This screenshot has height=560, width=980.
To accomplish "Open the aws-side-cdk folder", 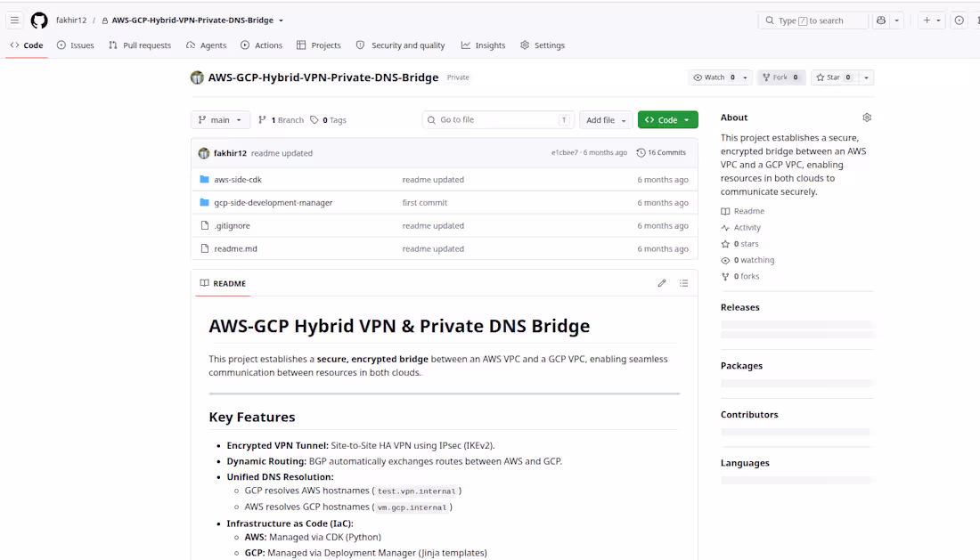I will (238, 179).
